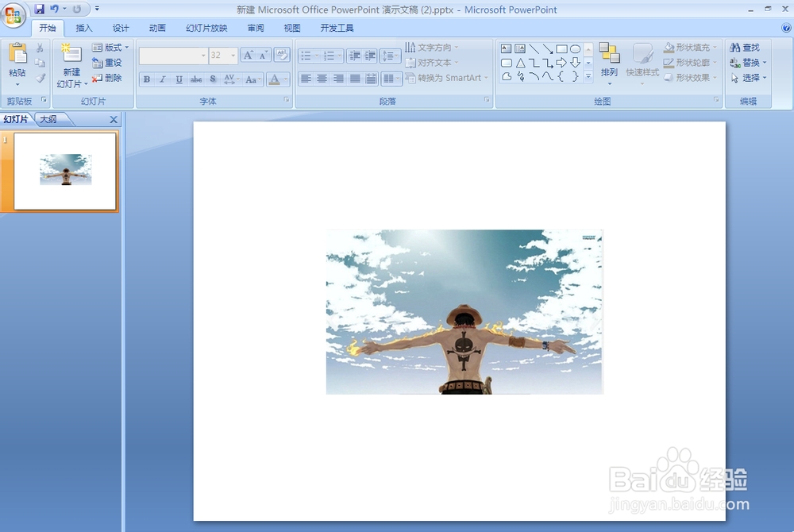Click the Redo icon in quick access toolbar
This screenshot has width=794, height=532.
(x=77, y=9)
